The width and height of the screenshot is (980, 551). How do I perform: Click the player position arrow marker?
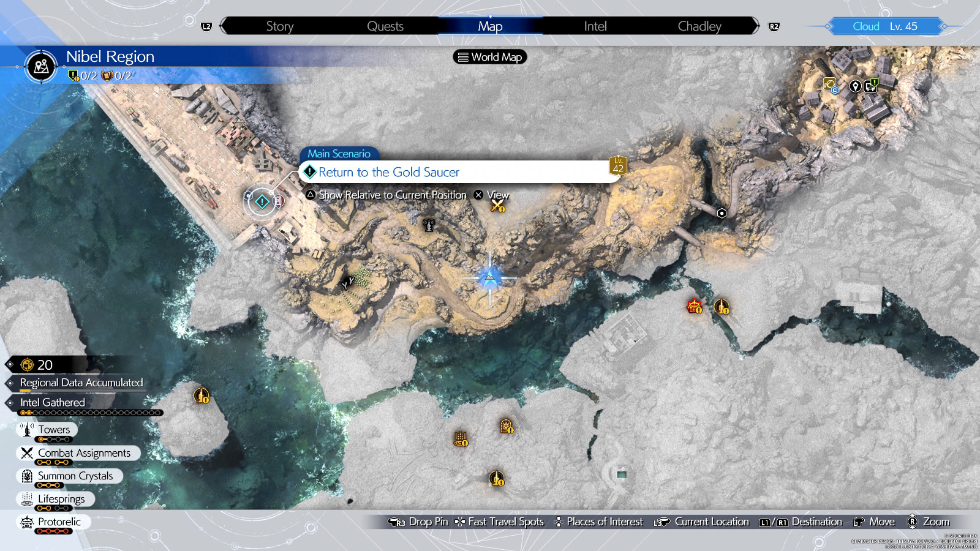click(490, 279)
